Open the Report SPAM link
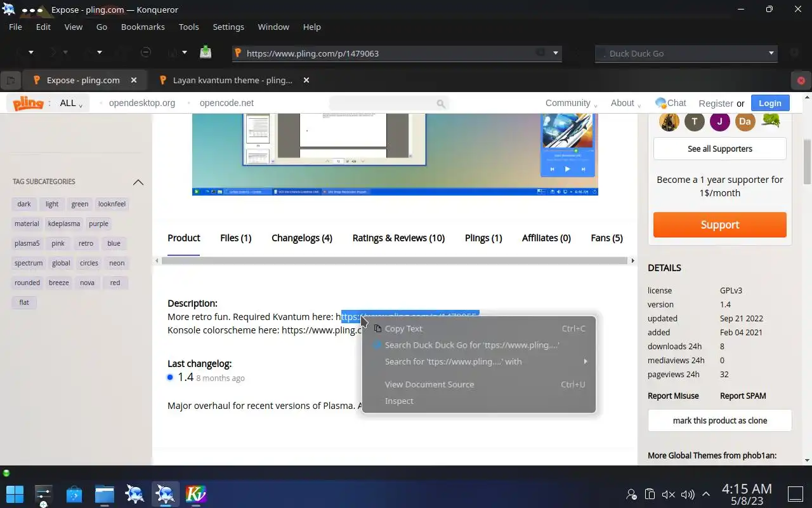Image resolution: width=812 pixels, height=508 pixels. click(x=743, y=396)
